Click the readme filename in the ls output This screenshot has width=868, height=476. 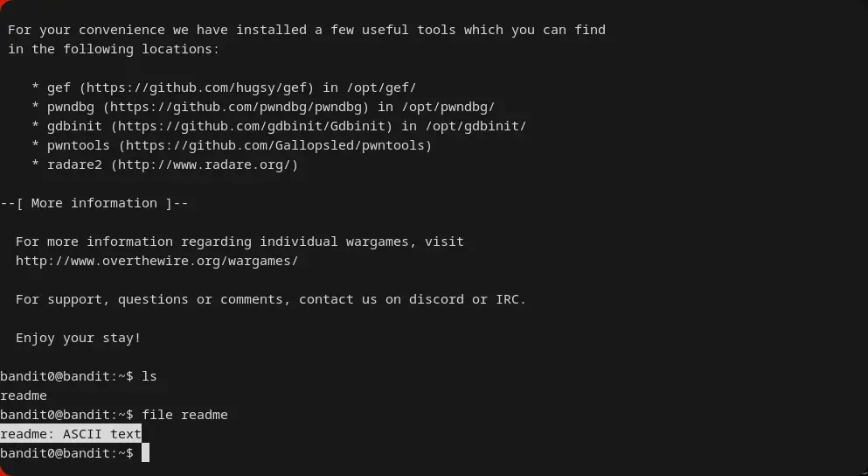click(24, 395)
